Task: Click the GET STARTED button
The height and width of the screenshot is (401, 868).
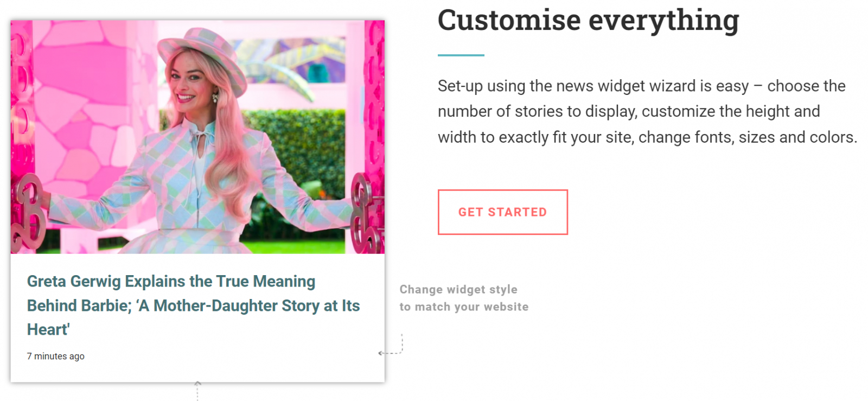Action: tap(502, 212)
